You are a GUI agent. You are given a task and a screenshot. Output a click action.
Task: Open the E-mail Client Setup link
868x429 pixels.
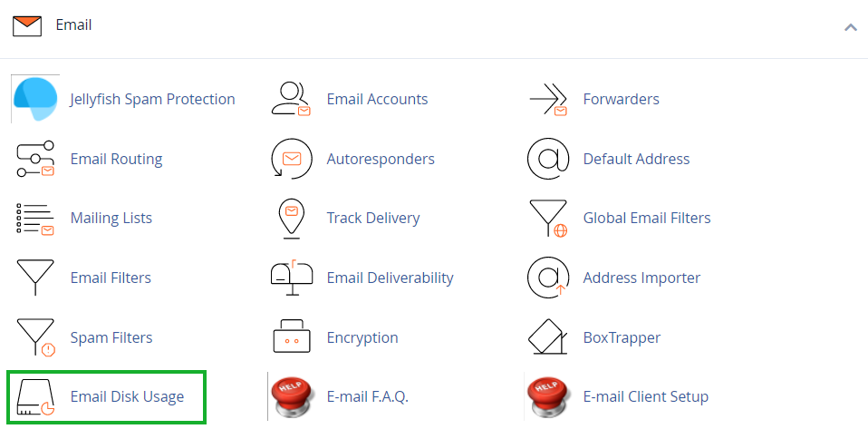tap(645, 397)
